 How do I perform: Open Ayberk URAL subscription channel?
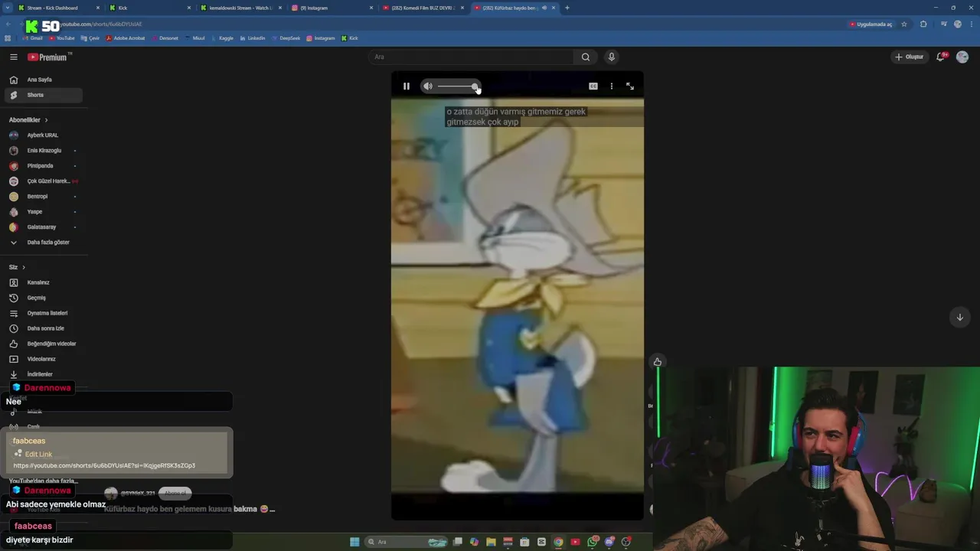pos(42,135)
